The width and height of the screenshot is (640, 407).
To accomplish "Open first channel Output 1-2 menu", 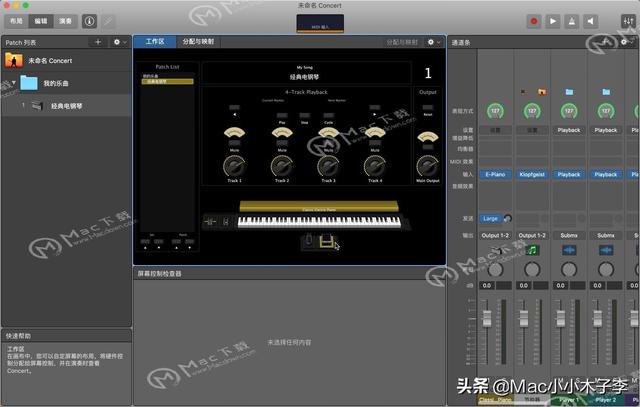I will click(495, 236).
